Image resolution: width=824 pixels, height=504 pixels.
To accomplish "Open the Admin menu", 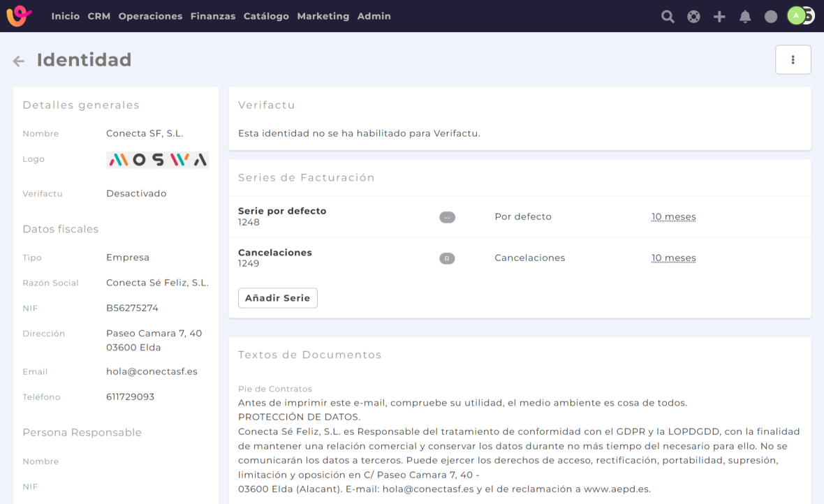I will pos(374,16).
